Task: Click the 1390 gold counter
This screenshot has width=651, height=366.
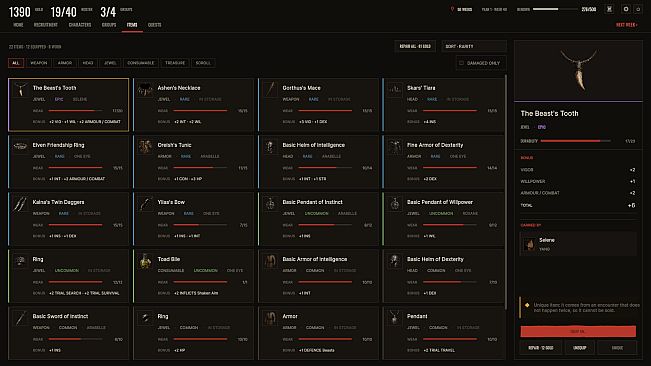Action: (20, 12)
